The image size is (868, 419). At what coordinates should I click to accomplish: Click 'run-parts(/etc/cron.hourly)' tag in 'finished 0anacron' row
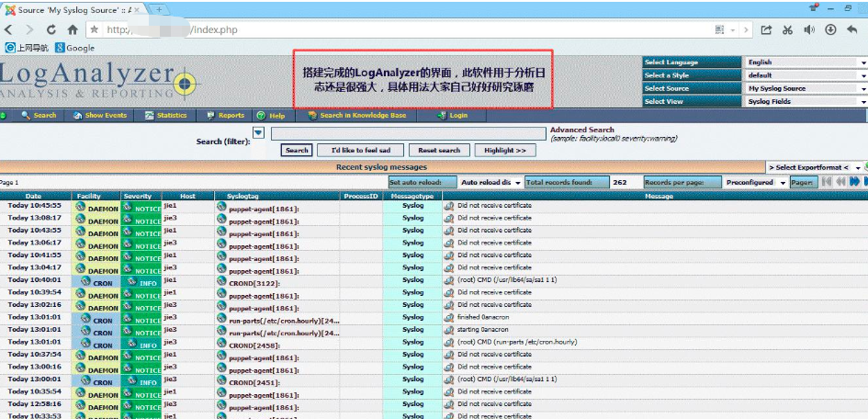(284, 320)
